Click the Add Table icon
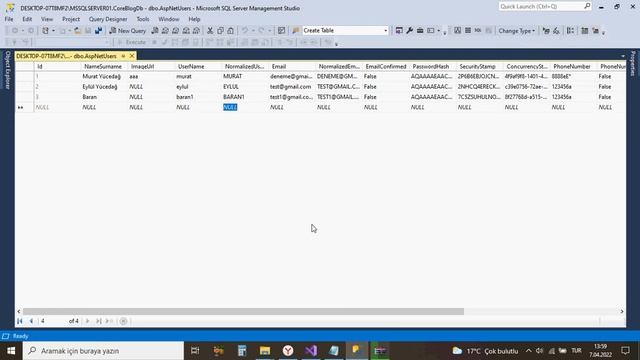 tap(585, 31)
